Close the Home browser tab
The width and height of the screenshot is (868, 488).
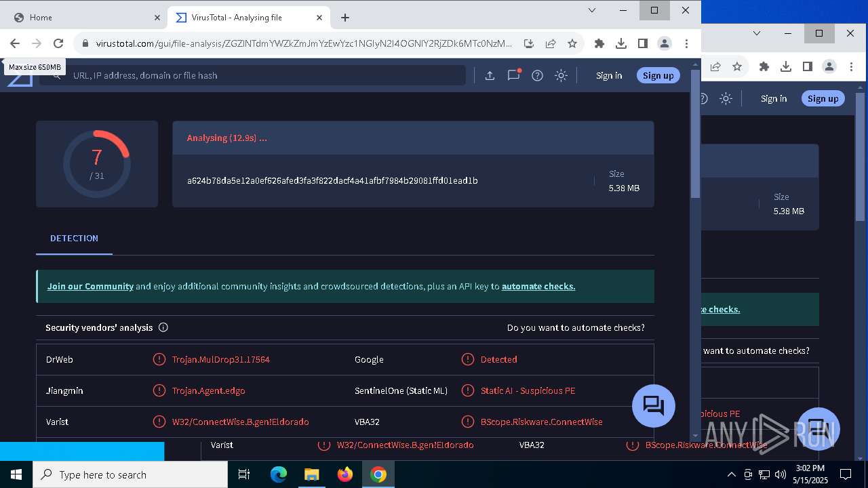click(x=158, y=18)
